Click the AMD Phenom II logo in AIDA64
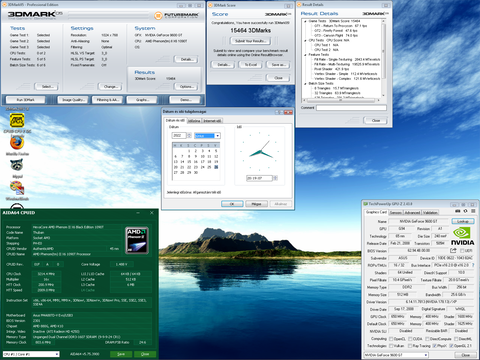480x360 pixels. point(137,240)
